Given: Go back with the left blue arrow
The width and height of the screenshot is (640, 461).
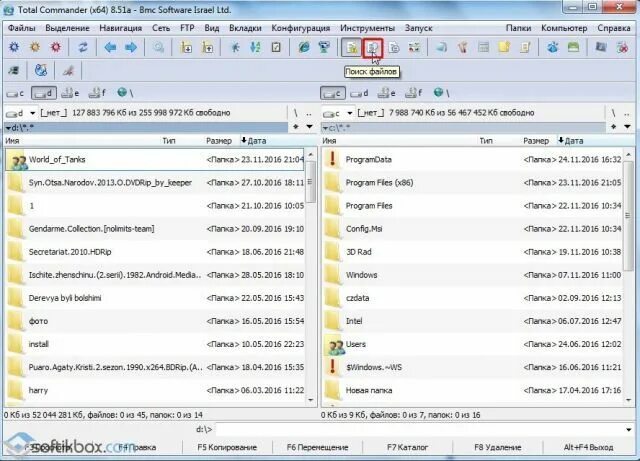Looking at the screenshot, I should (110, 47).
